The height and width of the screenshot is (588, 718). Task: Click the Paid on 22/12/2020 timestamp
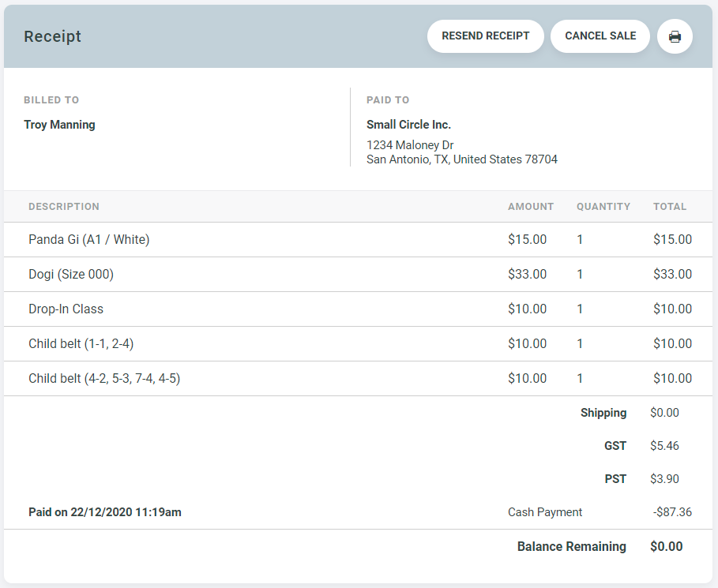(x=104, y=512)
